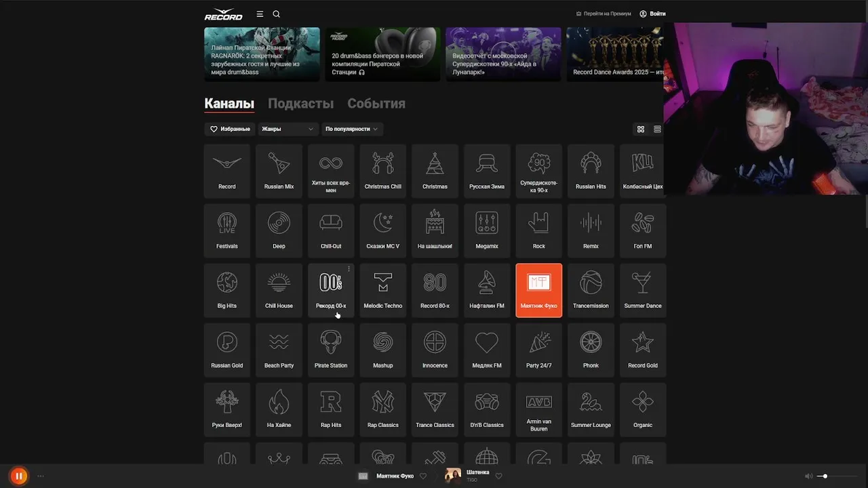Pause playback with the orange pause button
The height and width of the screenshot is (488, 868).
coord(19,476)
